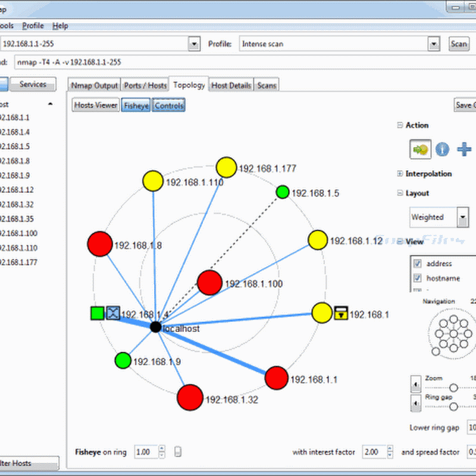
Task: Click the Zoom left arrow button
Action: (x=415, y=384)
